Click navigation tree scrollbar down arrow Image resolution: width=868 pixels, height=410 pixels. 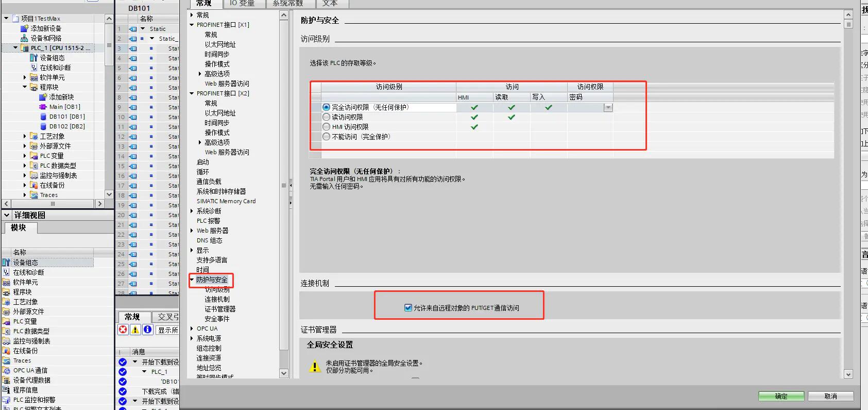284,373
